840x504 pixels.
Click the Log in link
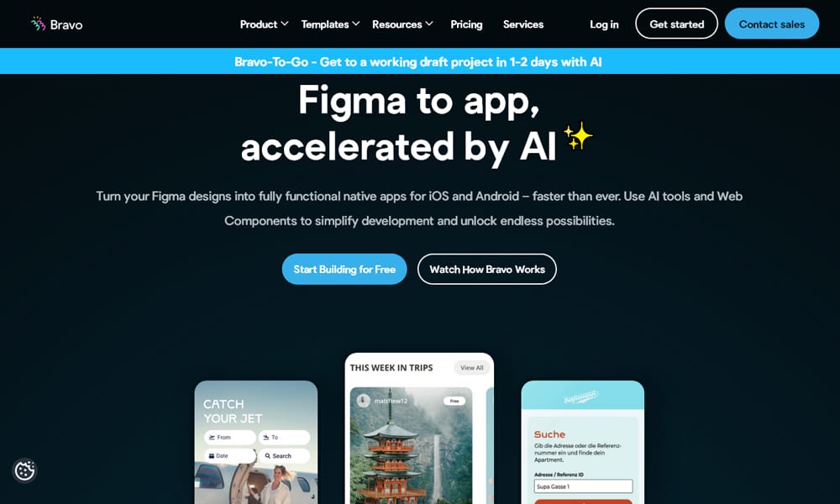coord(604,24)
